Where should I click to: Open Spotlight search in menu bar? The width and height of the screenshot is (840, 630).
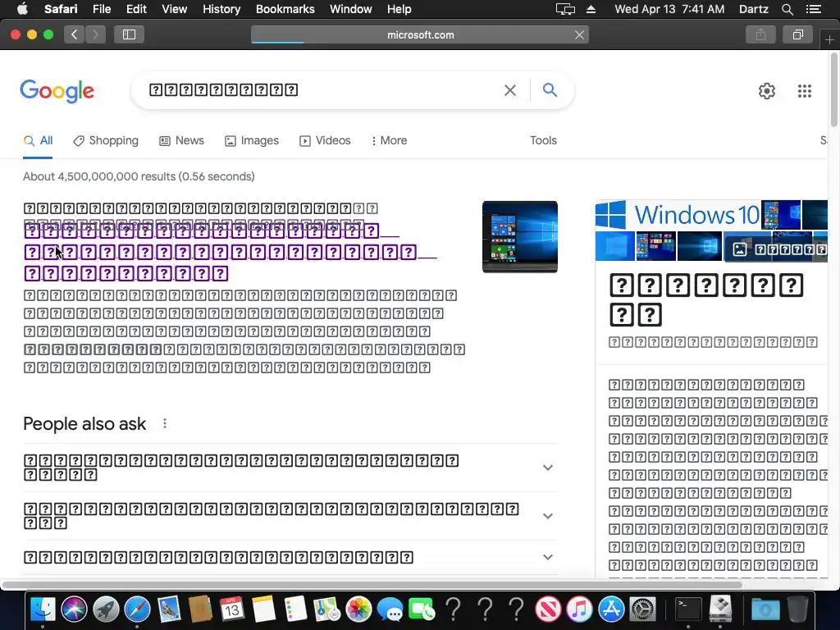787,9
